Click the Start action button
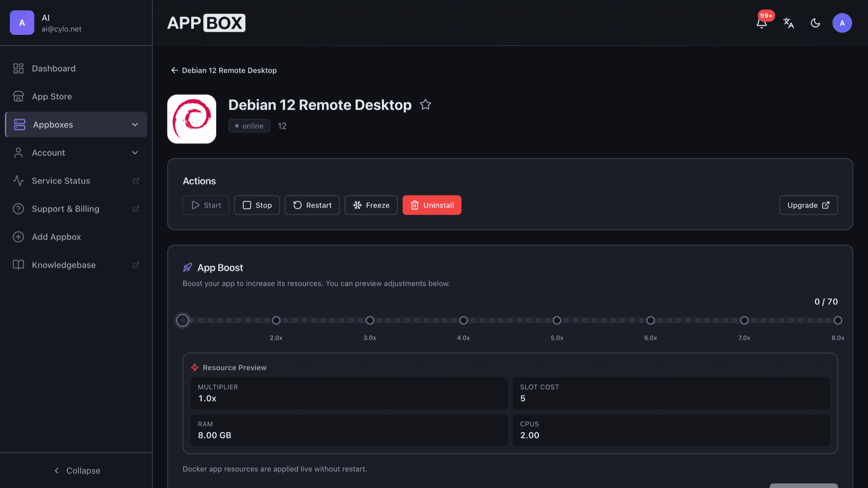The height and width of the screenshot is (488, 868). pos(206,205)
